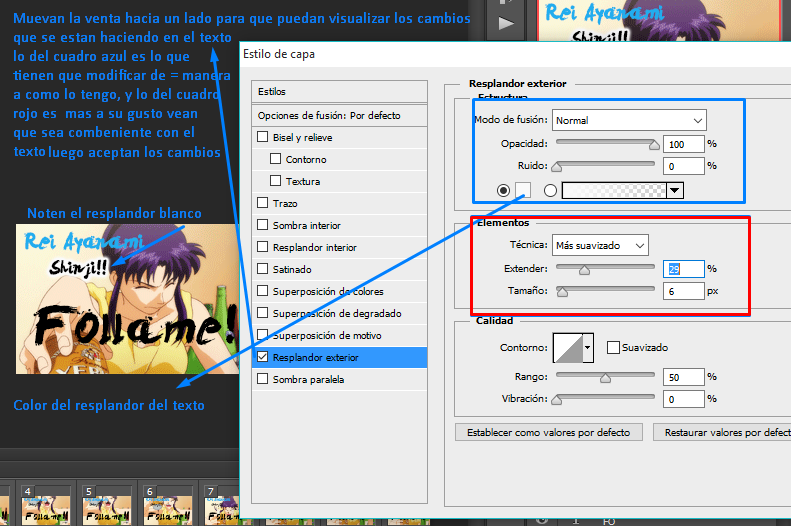Enable the Resplandor interior checkbox

coord(262,247)
